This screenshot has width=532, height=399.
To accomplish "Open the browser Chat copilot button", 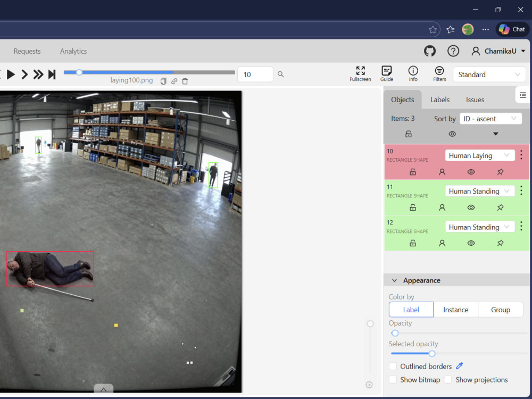I will tap(512, 29).
